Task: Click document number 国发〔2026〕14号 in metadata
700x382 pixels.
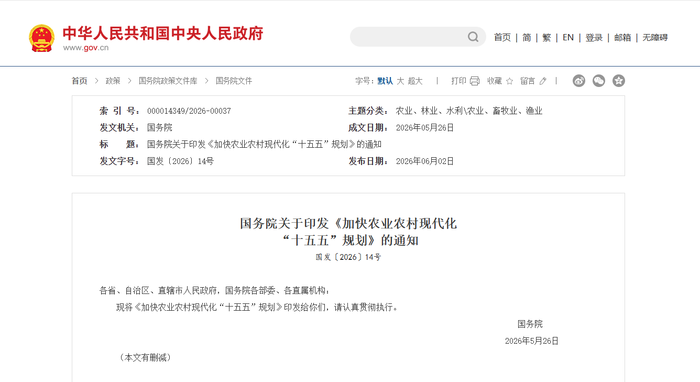Action: (x=180, y=161)
